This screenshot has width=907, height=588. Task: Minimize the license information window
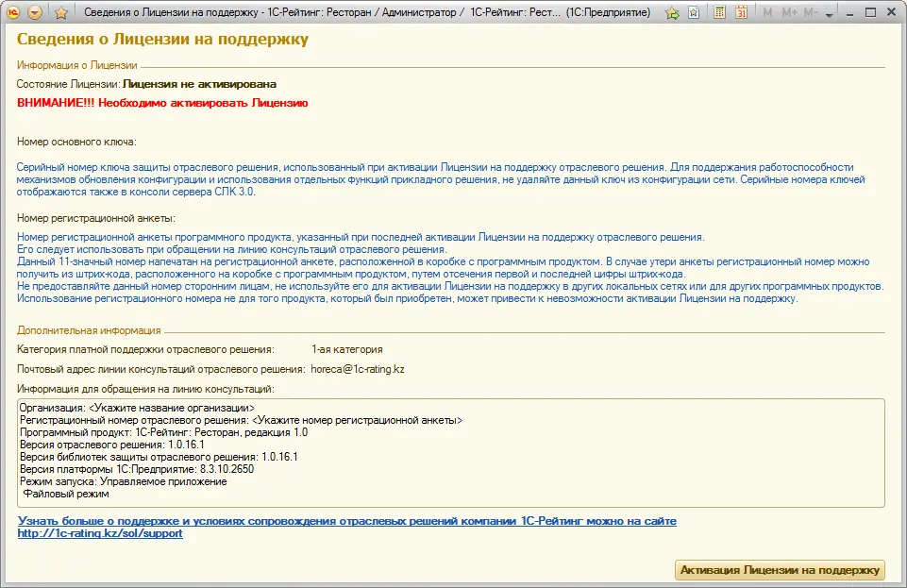click(848, 13)
